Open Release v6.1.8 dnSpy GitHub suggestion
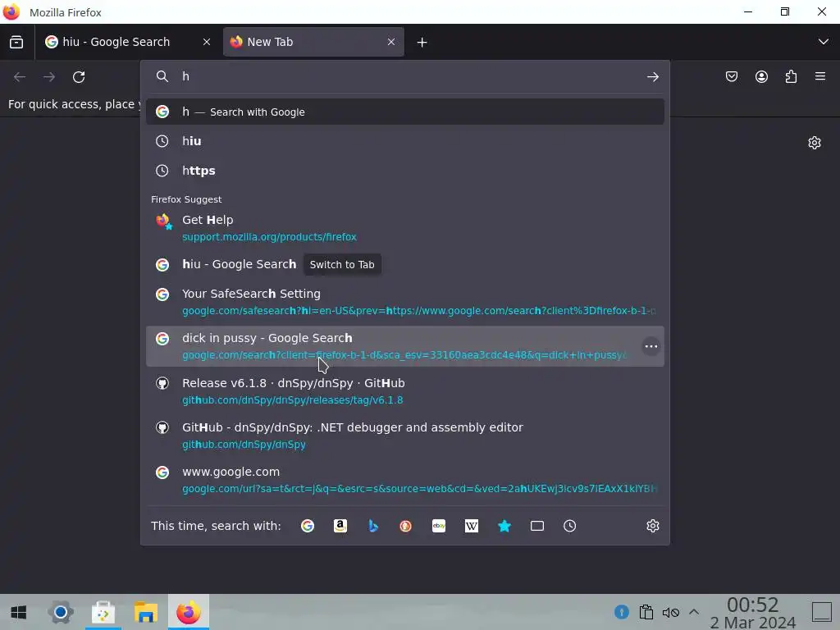 click(x=405, y=391)
